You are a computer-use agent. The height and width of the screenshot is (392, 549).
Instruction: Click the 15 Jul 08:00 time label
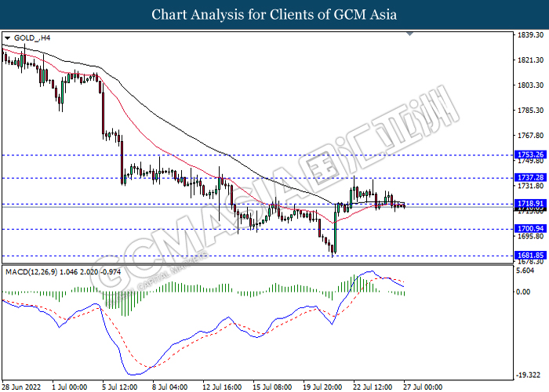click(x=272, y=387)
